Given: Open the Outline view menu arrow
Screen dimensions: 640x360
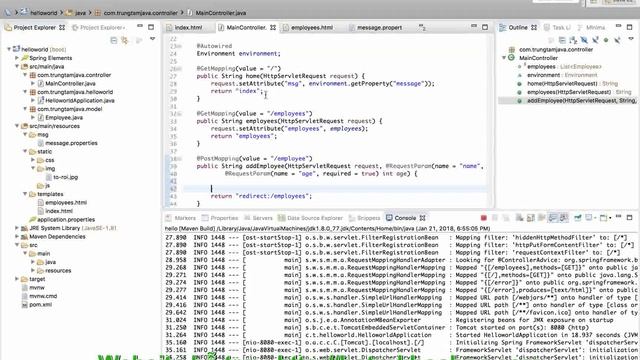Looking at the screenshot, I should tap(631, 39).
